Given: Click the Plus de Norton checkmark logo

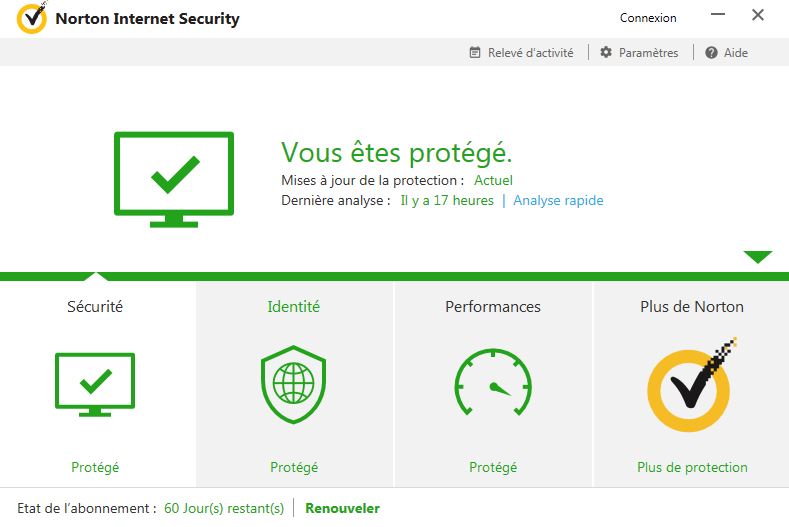Looking at the screenshot, I should coord(691,386).
